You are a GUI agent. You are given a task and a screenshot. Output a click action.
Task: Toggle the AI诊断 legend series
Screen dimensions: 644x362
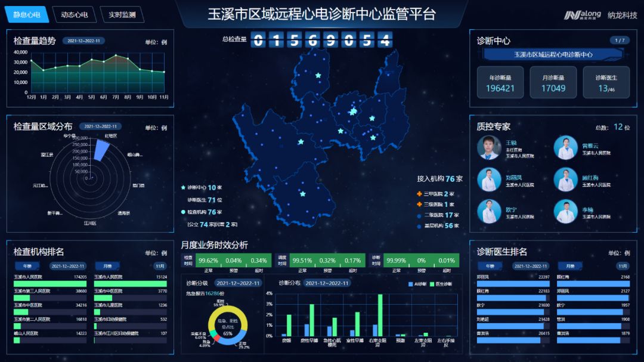(x=417, y=284)
